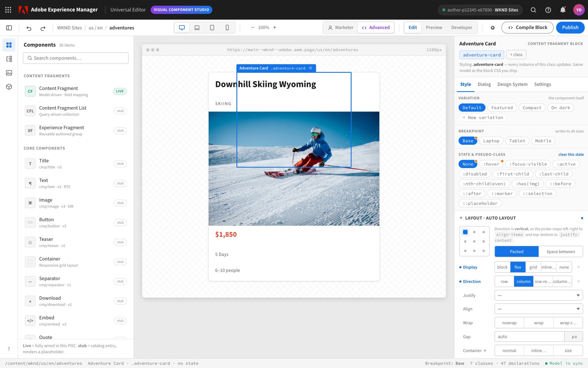Set display to grid
588x368 pixels.
coord(533,267)
